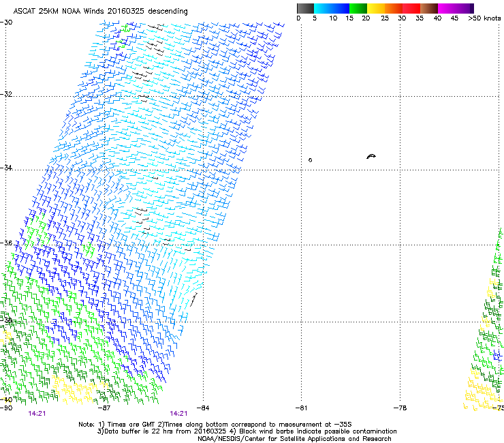Click the '-81' longitude axis label

point(301,408)
